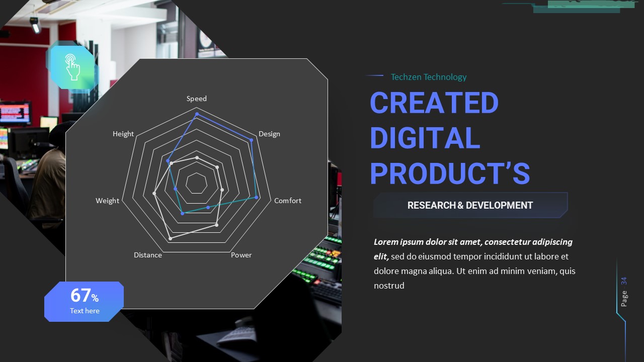Click the RESEARCH & DEVELOPMENT banner
644x362 pixels.
(470, 205)
